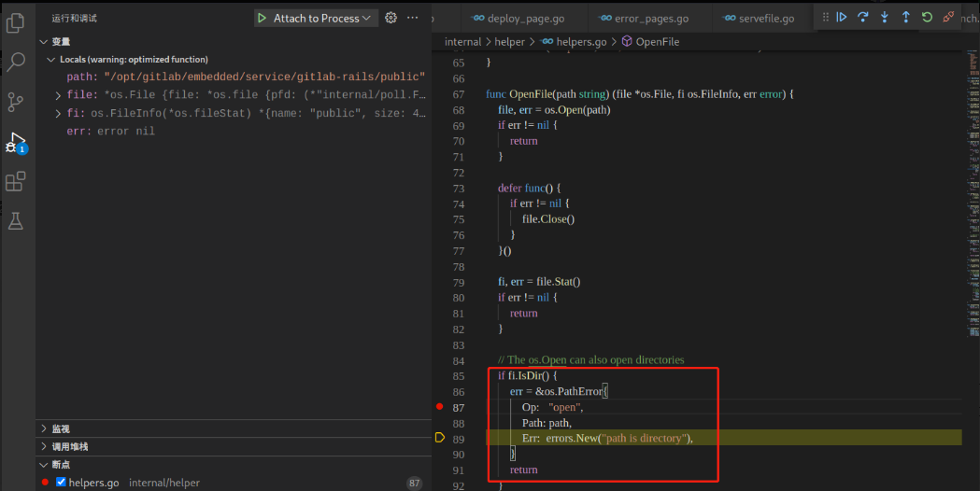Uncheck the helpers.go breakpoint checkbox
The height and width of the screenshot is (491, 980).
pyautogui.click(x=61, y=482)
